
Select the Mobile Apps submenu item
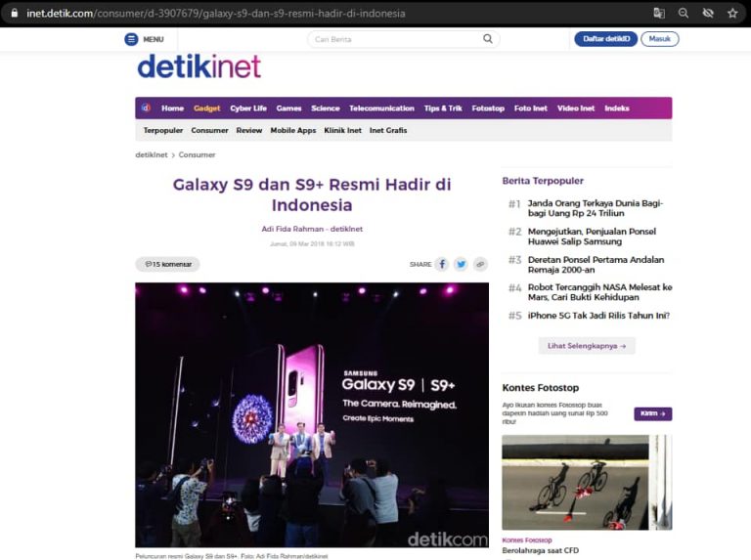click(293, 130)
